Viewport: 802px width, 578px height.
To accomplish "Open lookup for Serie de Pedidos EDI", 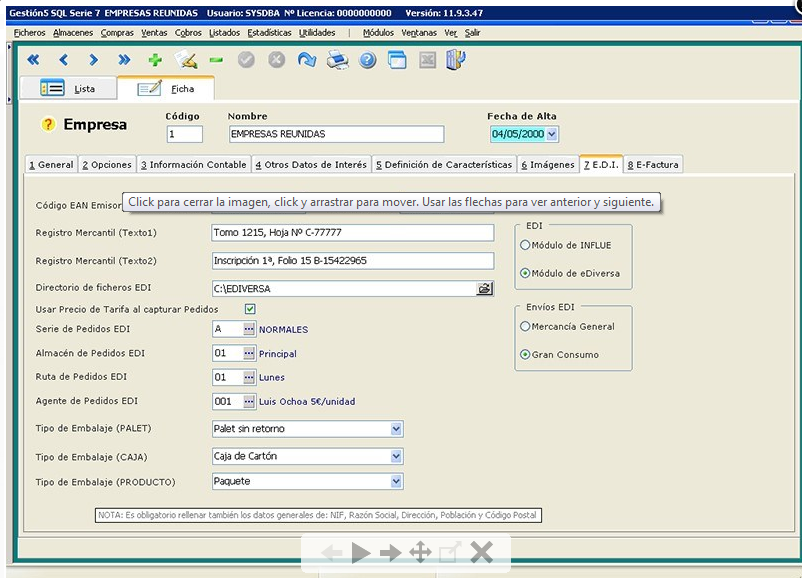I will pyautogui.click(x=248, y=329).
